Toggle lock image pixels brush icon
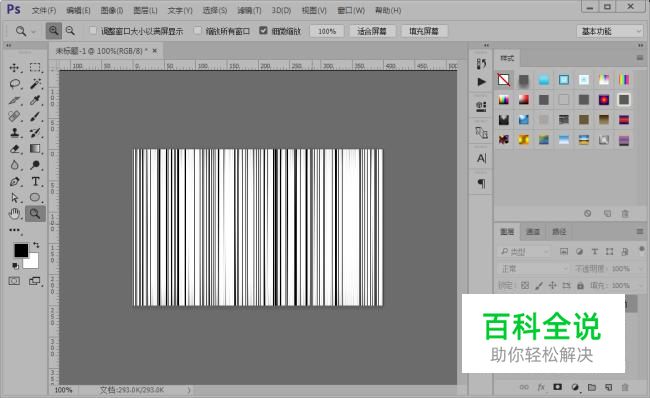The width and height of the screenshot is (650, 398). pos(539,285)
